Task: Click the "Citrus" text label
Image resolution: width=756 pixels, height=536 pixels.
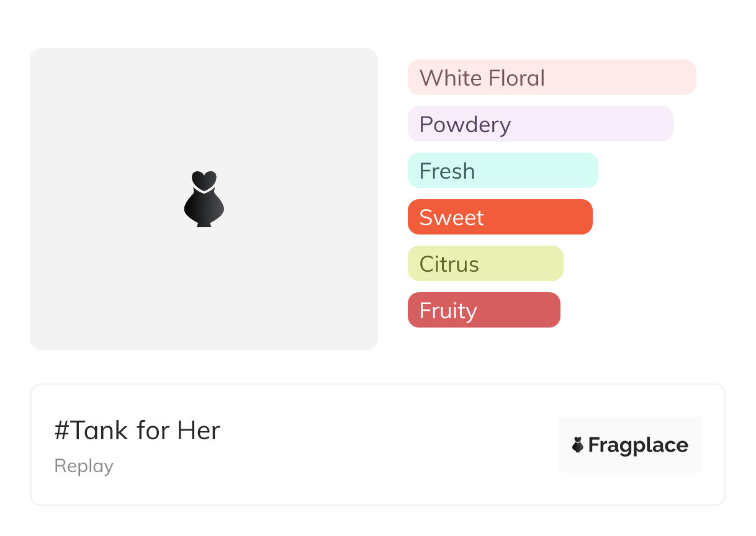Action: (449, 264)
